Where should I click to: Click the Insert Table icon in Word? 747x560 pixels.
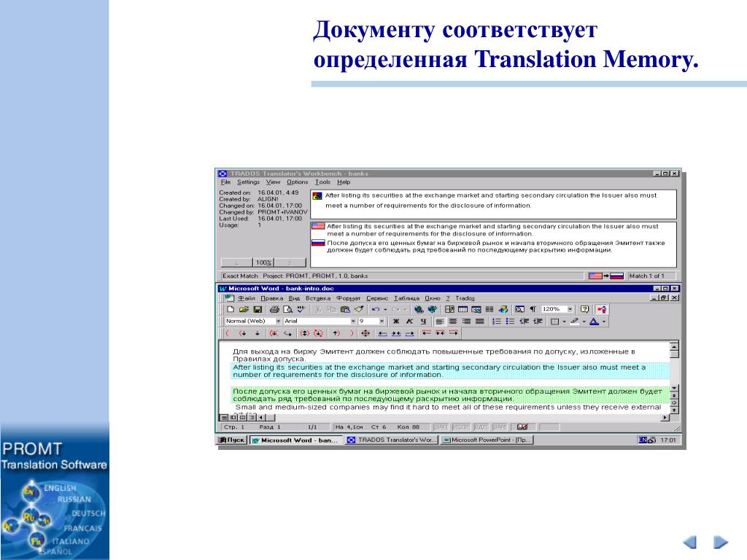point(462,309)
